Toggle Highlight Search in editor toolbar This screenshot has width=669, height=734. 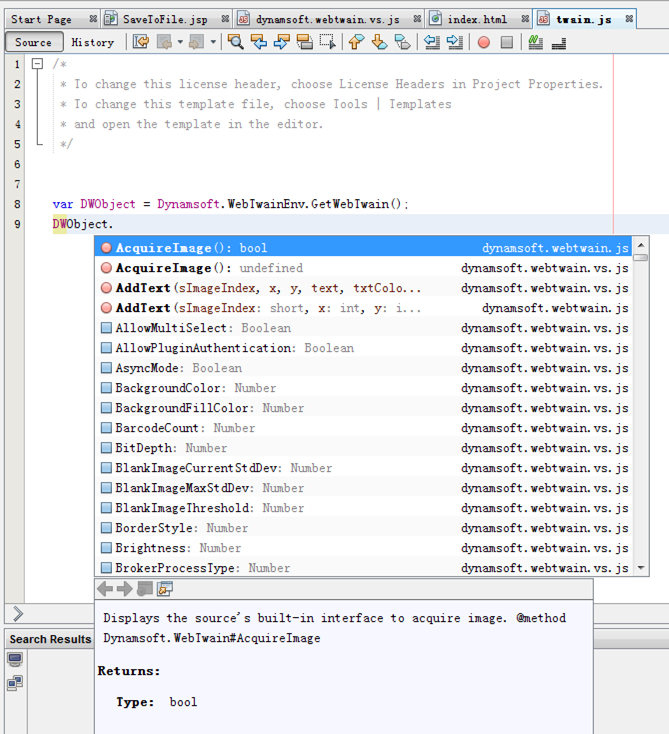tap(304, 42)
